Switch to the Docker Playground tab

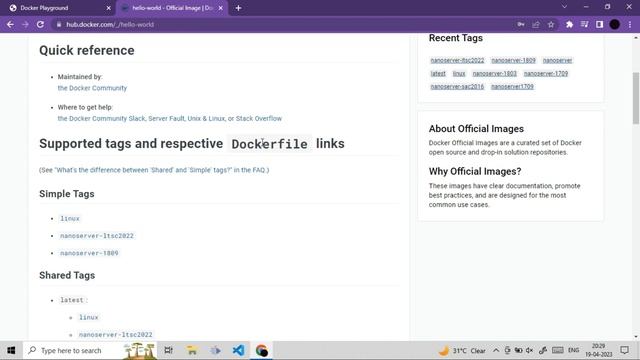point(57,8)
